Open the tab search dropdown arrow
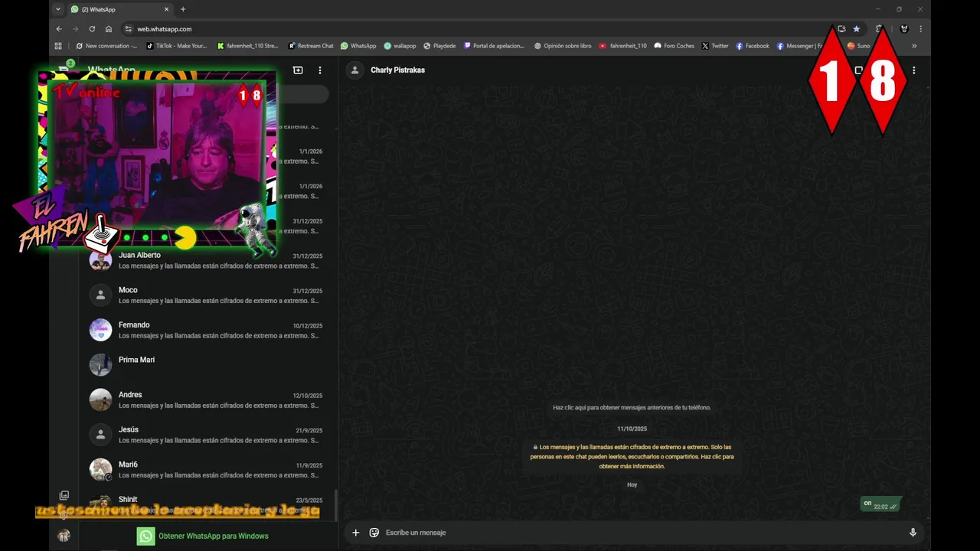980x551 pixels. point(57,9)
